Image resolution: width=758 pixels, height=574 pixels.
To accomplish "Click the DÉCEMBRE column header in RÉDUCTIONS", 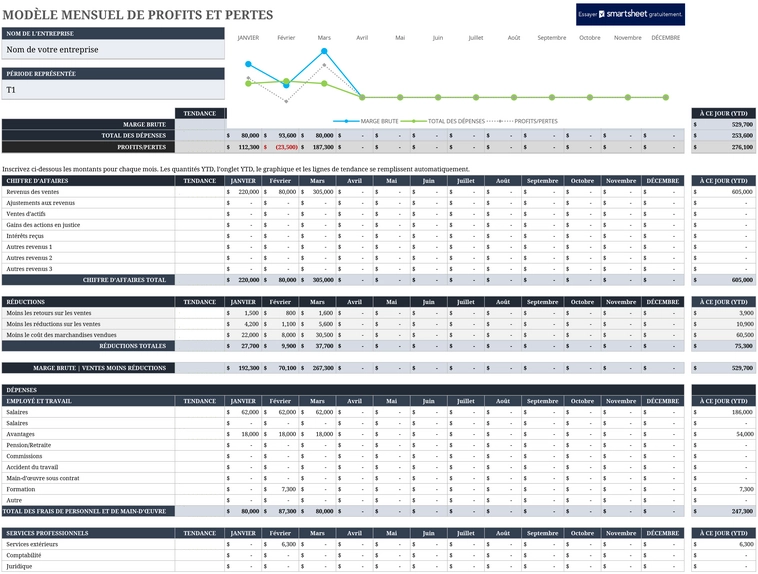I will tap(663, 302).
